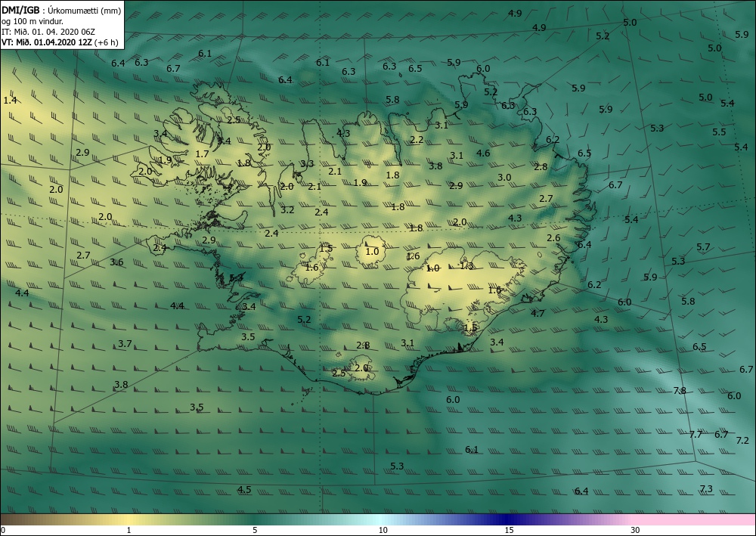Click the '1.7' value in the Westfjords
The image size is (756, 536).
coord(202,153)
